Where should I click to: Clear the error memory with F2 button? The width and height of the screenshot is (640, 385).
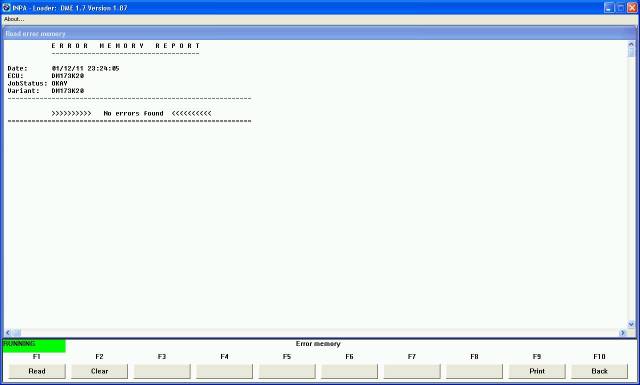click(x=100, y=371)
